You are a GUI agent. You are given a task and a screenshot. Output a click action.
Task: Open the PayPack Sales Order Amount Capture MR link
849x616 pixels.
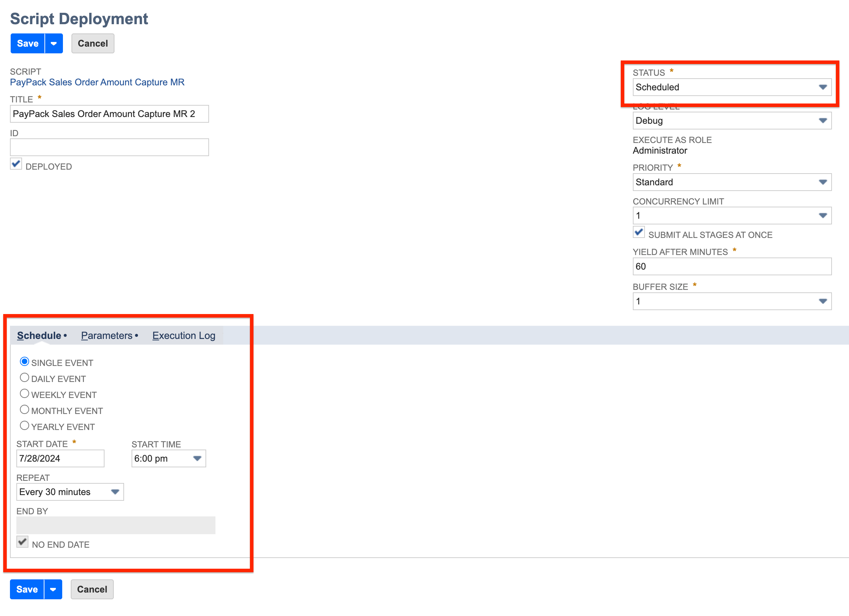click(x=97, y=82)
